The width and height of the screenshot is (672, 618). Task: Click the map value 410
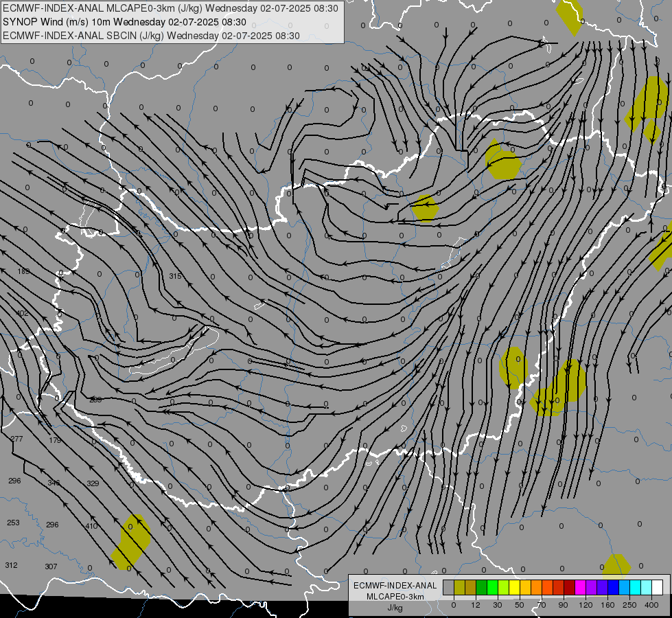coord(91,526)
